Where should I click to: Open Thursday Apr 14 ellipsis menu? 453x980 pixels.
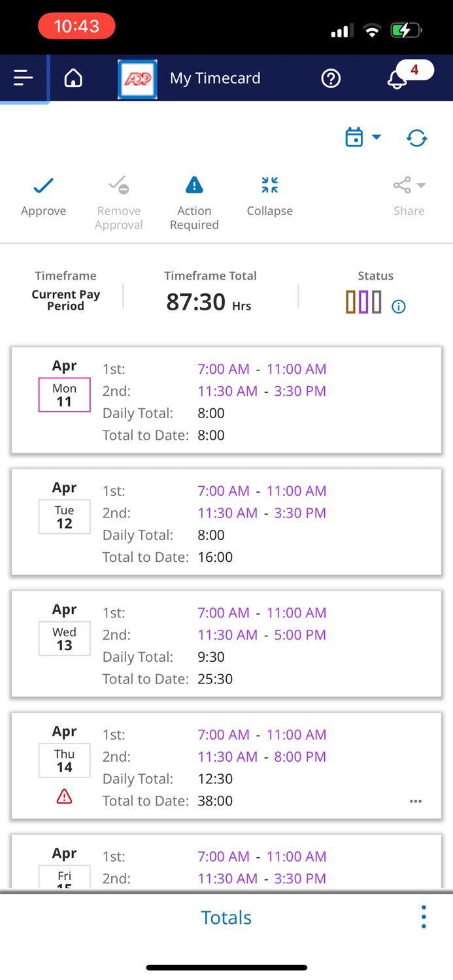(x=416, y=801)
